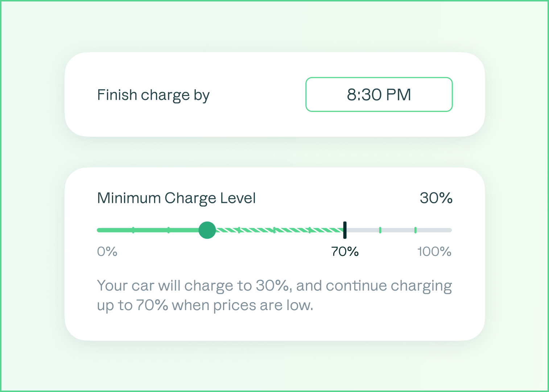The height and width of the screenshot is (392, 549).
Task: Click the Minimum Charge Level heading
Action: pos(176,198)
